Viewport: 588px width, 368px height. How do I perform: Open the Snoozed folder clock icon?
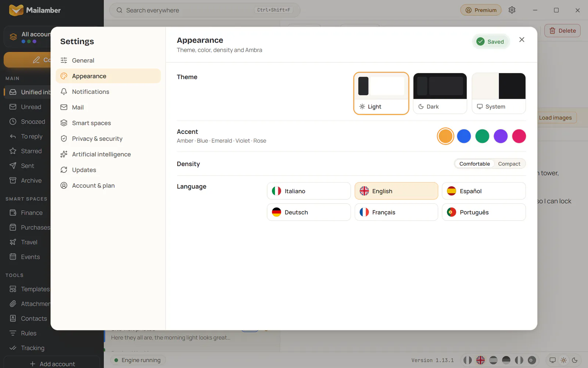[x=13, y=121]
